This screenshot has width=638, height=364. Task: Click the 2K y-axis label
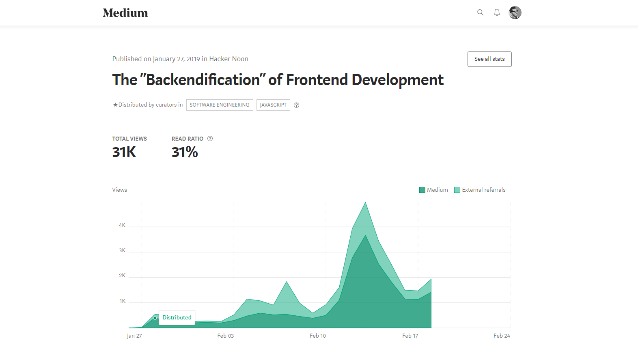tap(122, 276)
